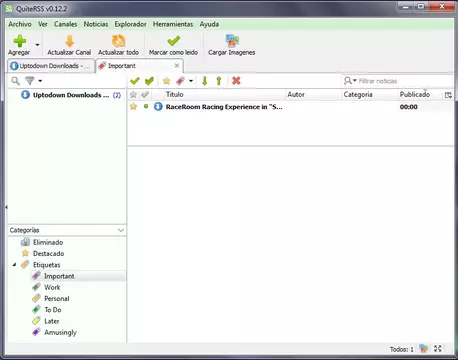Select the Eliminado category
Image resolution: width=458 pixels, height=360 pixels.
pos(48,242)
